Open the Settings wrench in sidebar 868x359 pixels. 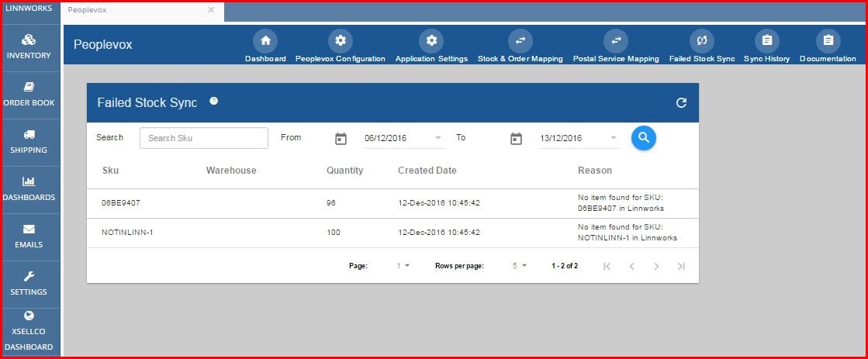[x=29, y=284]
